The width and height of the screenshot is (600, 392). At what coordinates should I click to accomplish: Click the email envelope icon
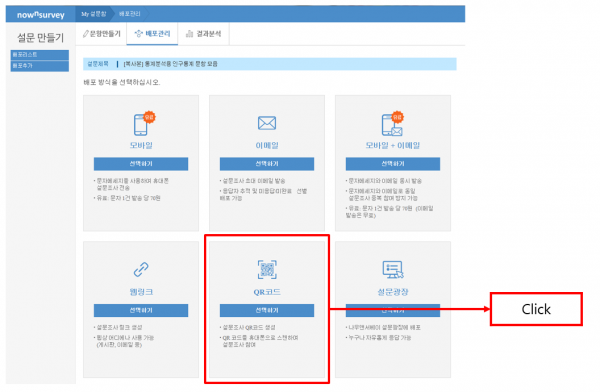point(267,123)
